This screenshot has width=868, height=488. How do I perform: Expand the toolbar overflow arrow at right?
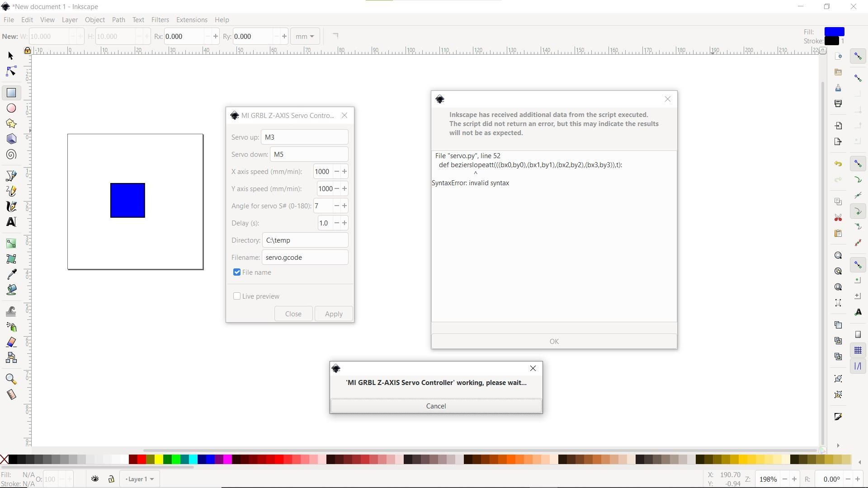(x=838, y=446)
